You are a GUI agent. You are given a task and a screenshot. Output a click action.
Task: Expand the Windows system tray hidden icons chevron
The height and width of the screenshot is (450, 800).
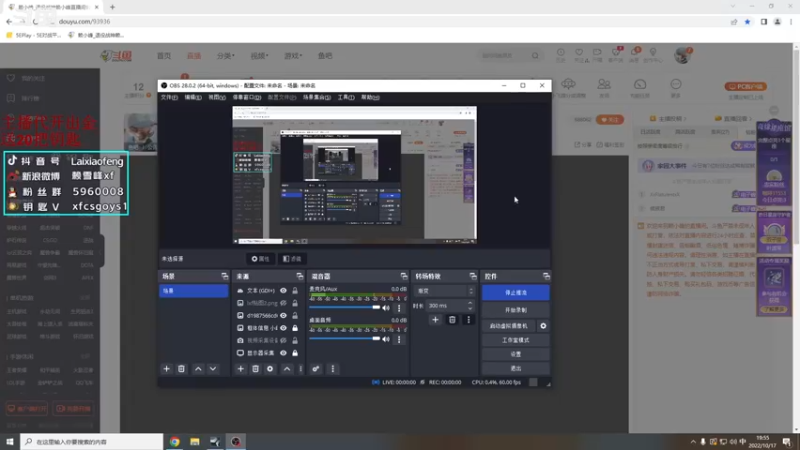point(693,442)
